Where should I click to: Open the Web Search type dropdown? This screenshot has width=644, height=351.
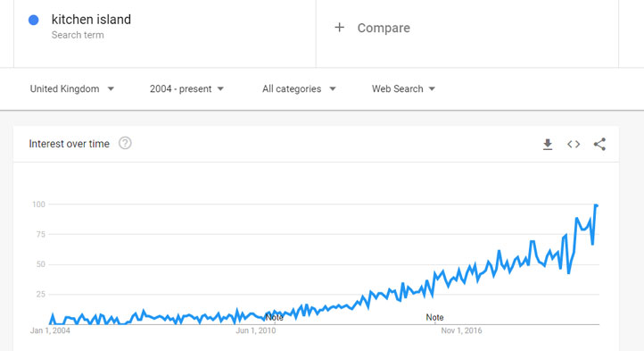pyautogui.click(x=403, y=89)
